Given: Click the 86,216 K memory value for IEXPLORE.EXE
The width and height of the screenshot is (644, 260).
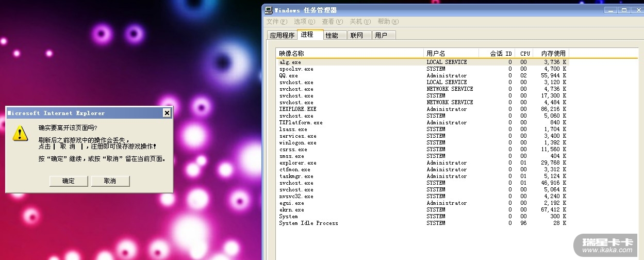Looking at the screenshot, I should coord(553,109).
